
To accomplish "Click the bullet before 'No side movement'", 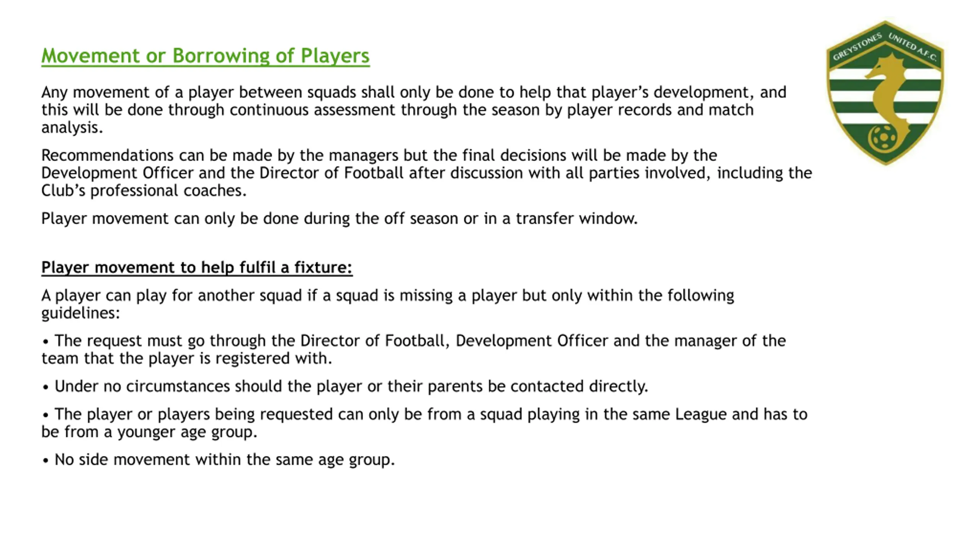I will pos(46,460).
